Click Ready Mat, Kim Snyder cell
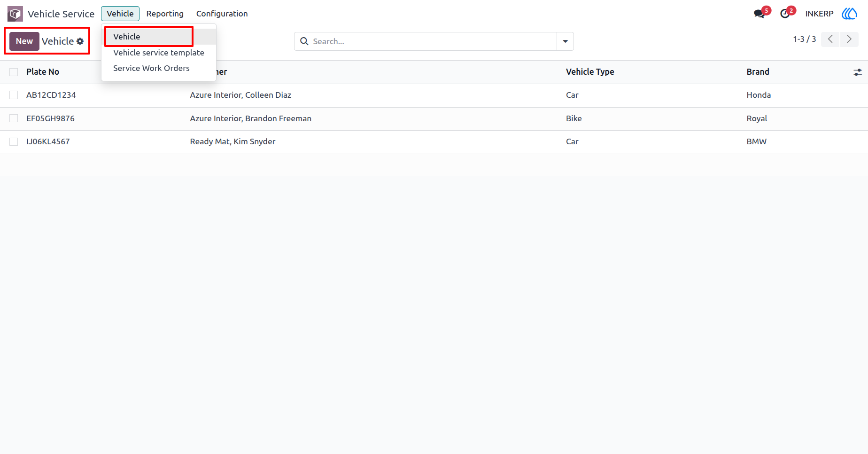This screenshot has width=868, height=454. point(232,141)
